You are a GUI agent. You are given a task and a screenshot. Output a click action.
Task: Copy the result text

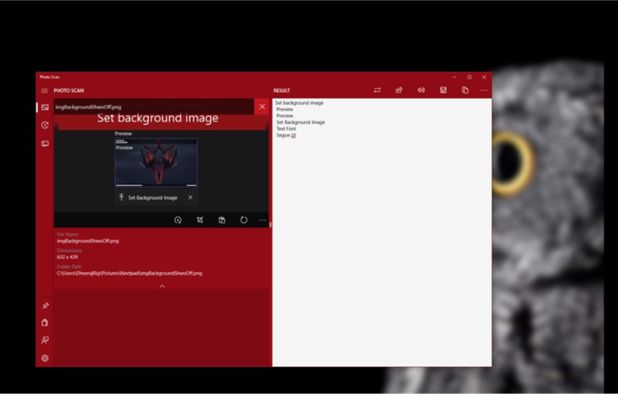click(465, 90)
